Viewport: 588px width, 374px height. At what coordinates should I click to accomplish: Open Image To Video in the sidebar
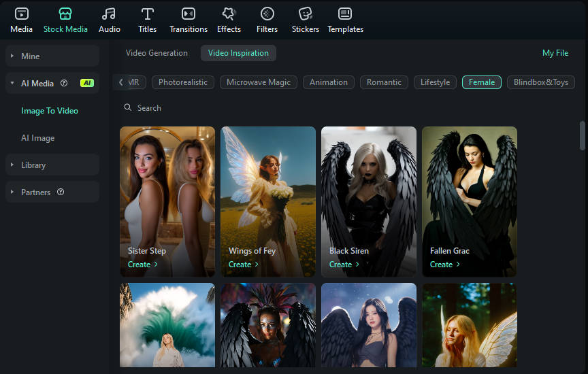click(x=50, y=111)
